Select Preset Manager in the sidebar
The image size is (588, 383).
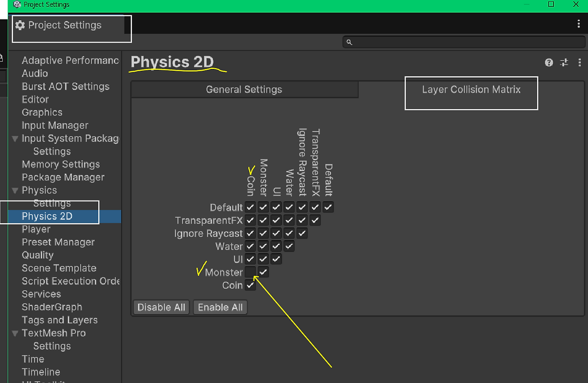point(58,242)
